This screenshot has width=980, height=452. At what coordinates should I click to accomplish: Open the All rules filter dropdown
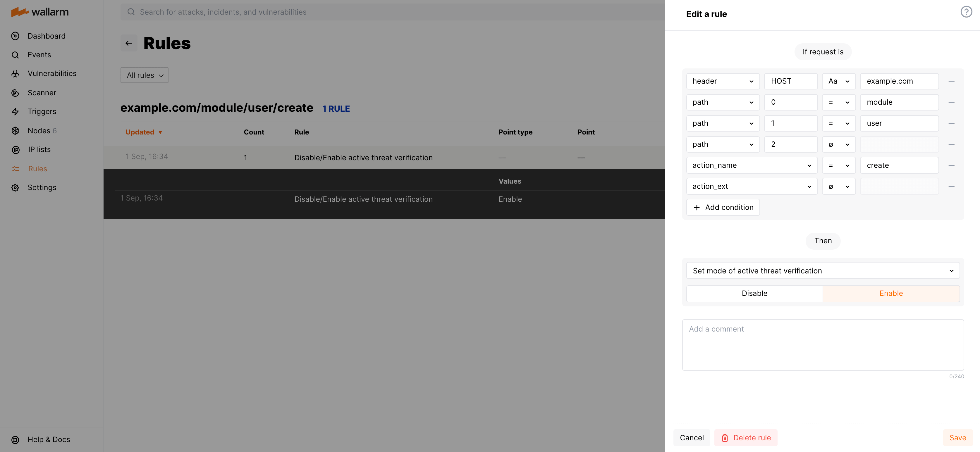(144, 75)
